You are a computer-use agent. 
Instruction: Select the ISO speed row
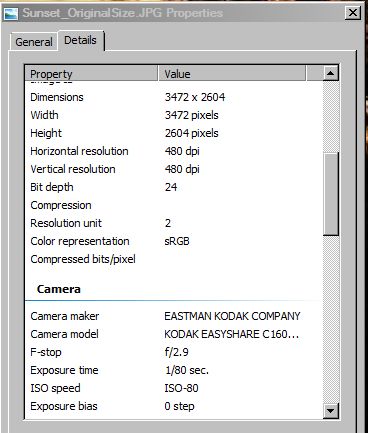[174, 388]
